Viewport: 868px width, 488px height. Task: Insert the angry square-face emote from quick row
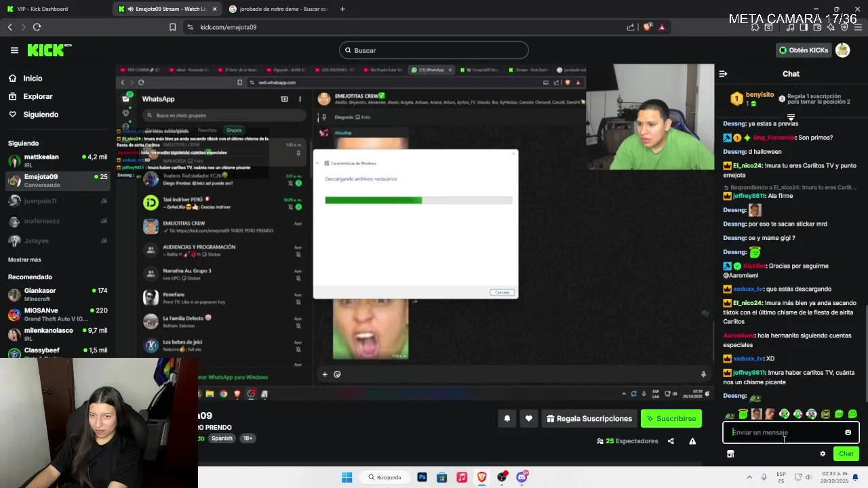click(x=825, y=414)
